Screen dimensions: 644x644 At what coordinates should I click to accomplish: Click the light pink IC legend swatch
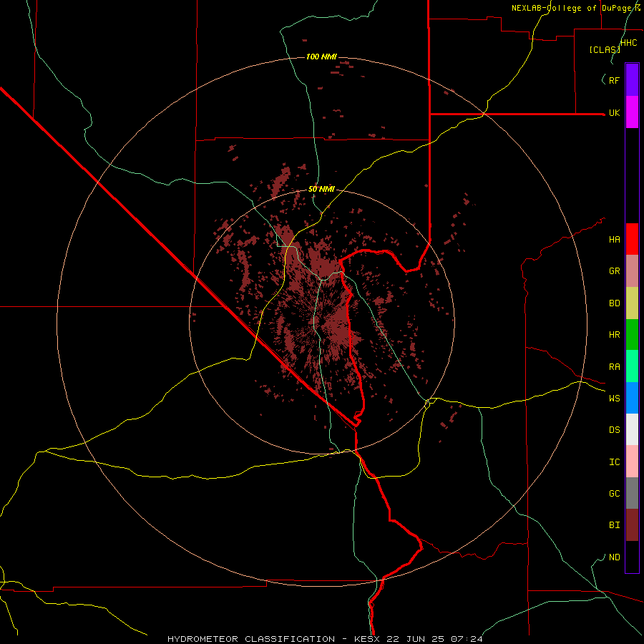632,462
